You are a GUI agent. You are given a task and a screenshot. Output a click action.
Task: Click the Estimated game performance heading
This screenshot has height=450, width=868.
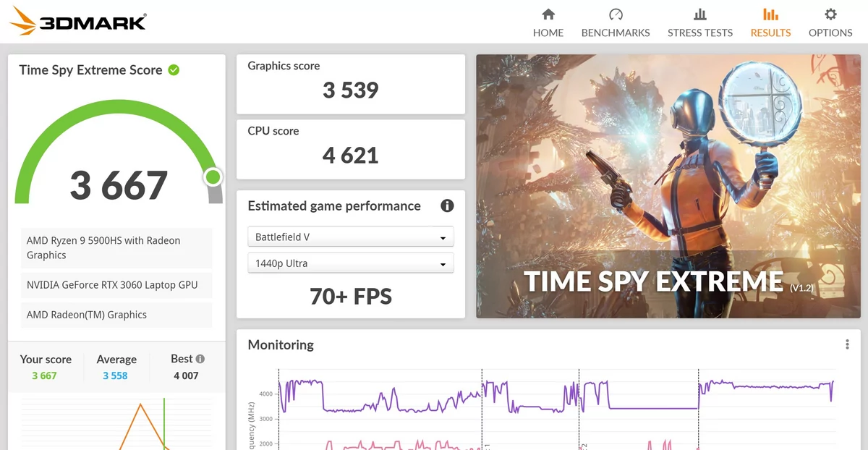click(x=334, y=206)
